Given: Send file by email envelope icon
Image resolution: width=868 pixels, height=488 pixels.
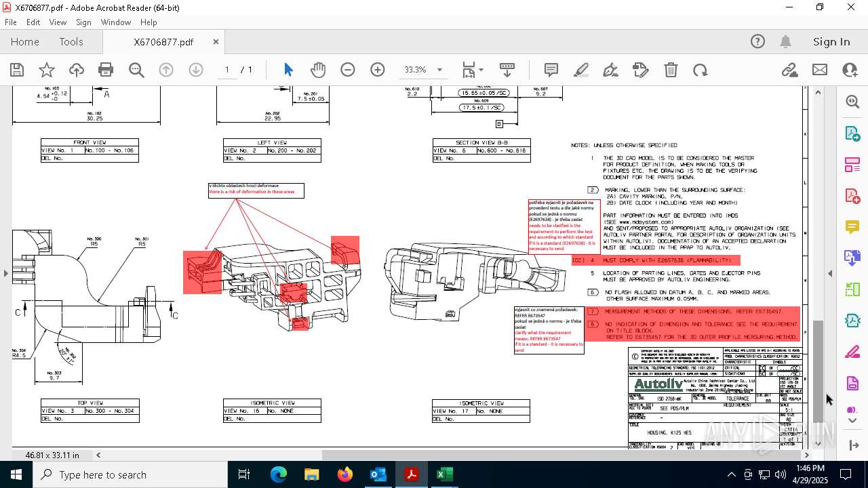Looking at the screenshot, I should pyautogui.click(x=820, y=70).
